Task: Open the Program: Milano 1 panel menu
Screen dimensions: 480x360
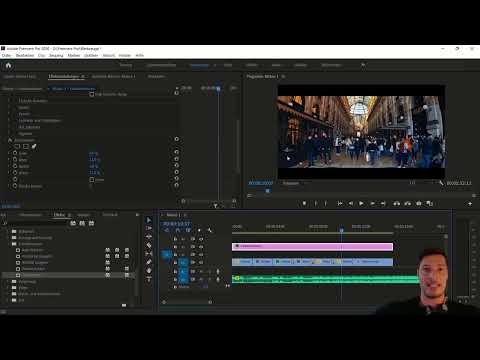Action: pos(283,76)
